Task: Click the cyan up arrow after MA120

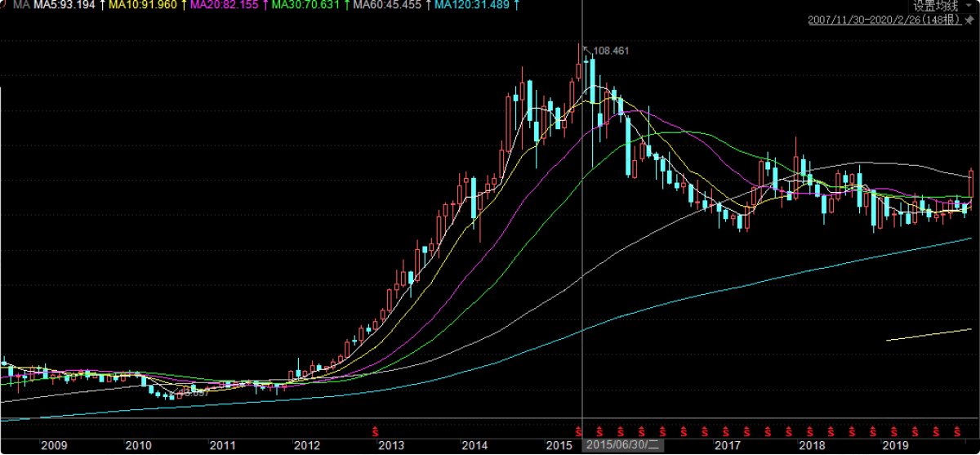Action: (x=518, y=5)
